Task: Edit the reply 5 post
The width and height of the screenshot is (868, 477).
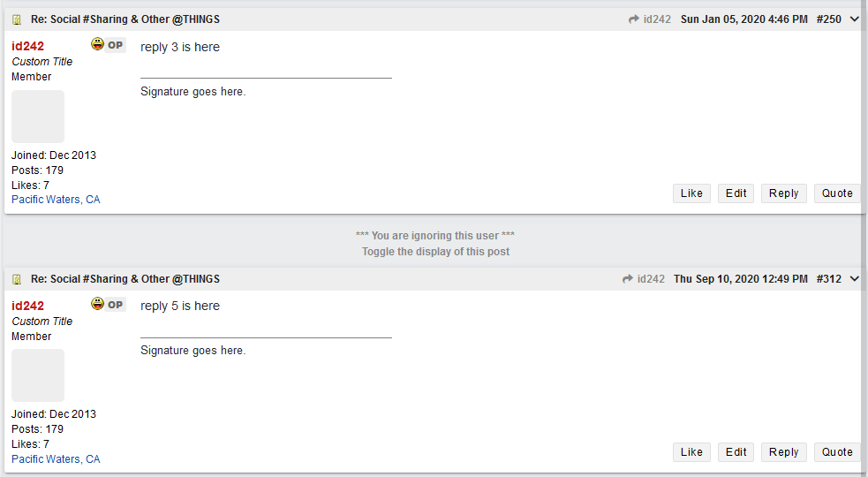Action: click(x=736, y=452)
